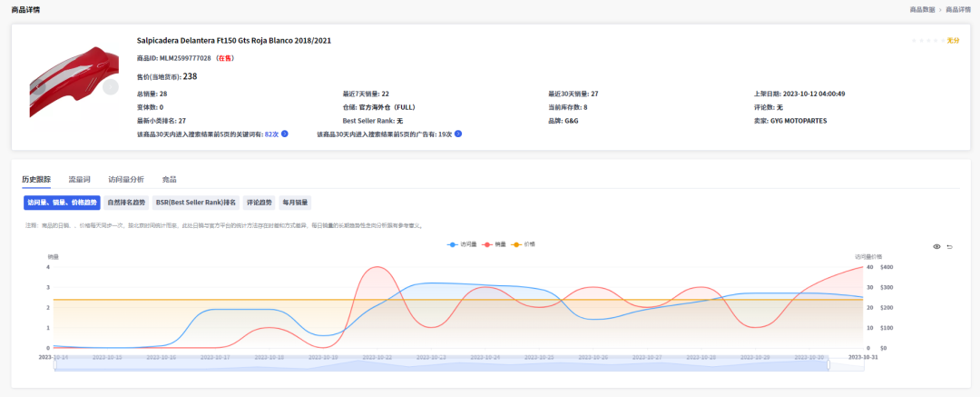Click the 82次 keyword count link
This screenshot has width=980, height=397.
point(272,134)
